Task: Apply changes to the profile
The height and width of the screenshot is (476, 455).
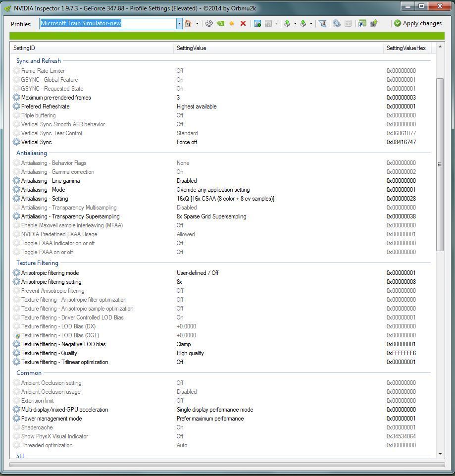Action: tap(418, 23)
